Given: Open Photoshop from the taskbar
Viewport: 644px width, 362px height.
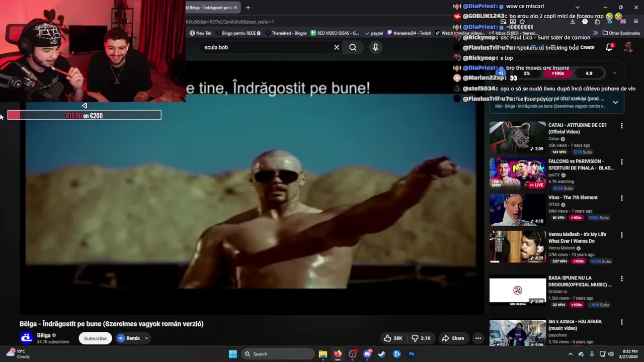Looking at the screenshot, I should point(412,354).
